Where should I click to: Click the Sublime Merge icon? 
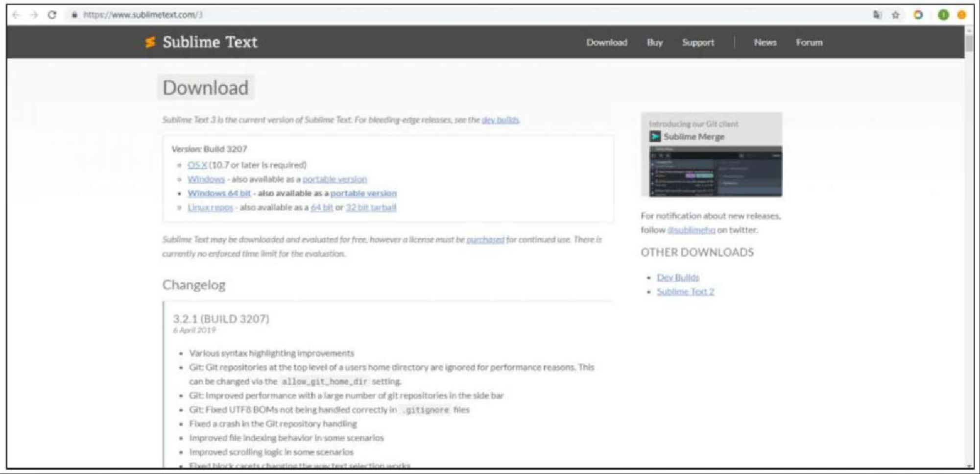tap(655, 136)
